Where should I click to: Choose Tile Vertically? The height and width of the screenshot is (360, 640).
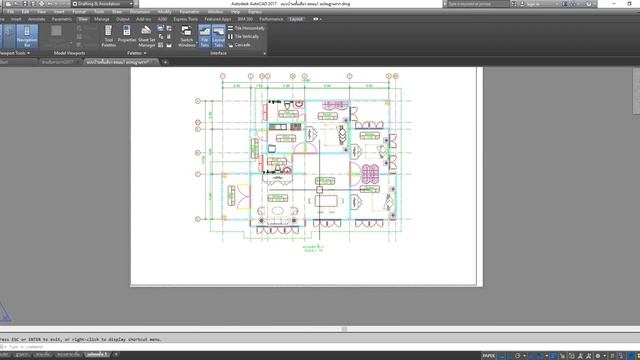[243, 36]
